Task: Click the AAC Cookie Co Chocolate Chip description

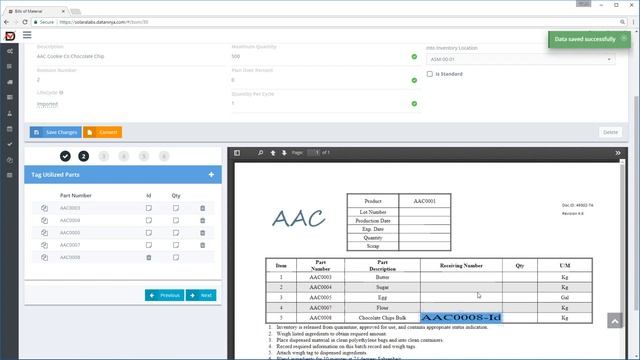Action: [x=71, y=56]
